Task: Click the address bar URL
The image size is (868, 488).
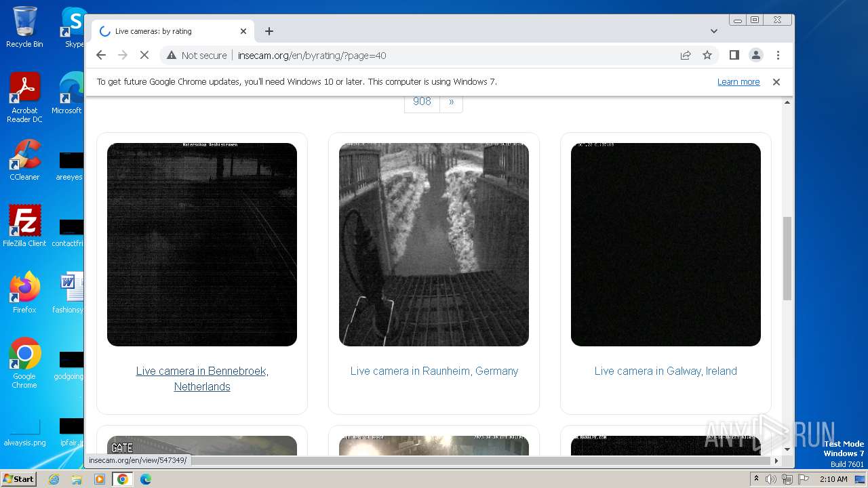Action: click(x=312, y=56)
